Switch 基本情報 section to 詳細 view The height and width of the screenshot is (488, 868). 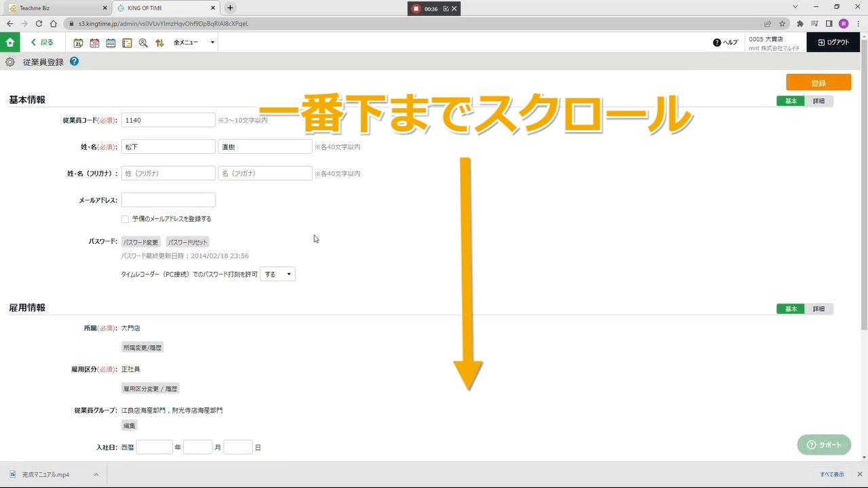(x=818, y=101)
